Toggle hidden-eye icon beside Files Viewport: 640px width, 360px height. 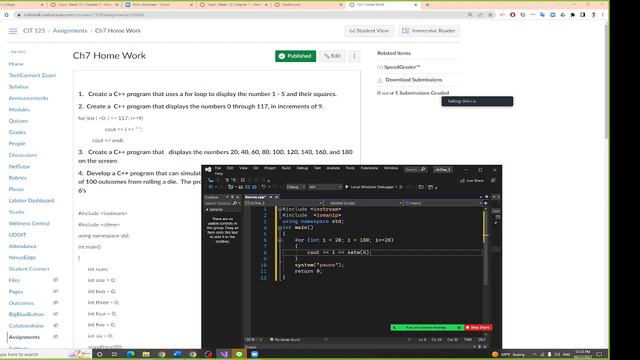[x=56, y=280]
